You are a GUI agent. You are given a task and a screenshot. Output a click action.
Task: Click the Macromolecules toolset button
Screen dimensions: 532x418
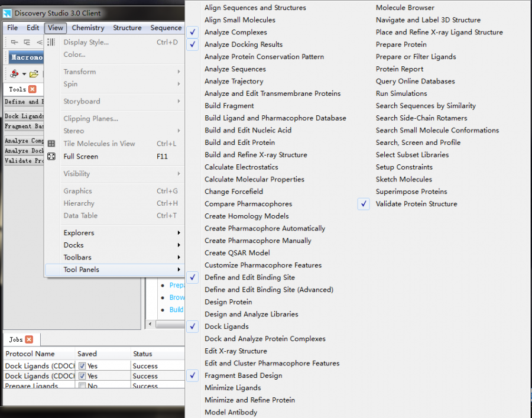tap(26, 57)
